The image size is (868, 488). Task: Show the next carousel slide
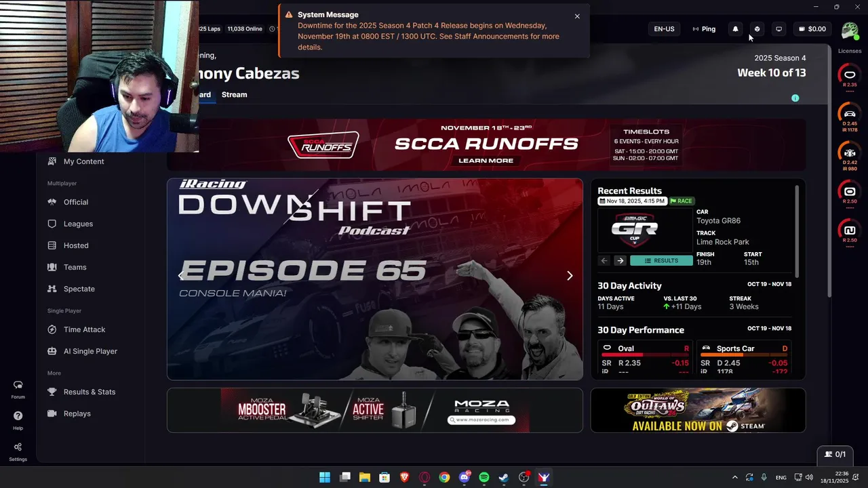(570, 276)
